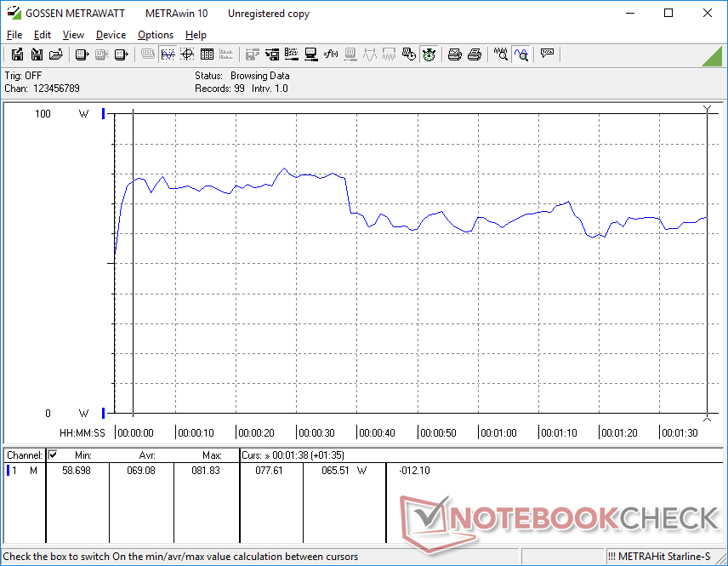Click the METRAHit Starline-S status bar entry
This screenshot has width=728, height=566.
click(659, 557)
